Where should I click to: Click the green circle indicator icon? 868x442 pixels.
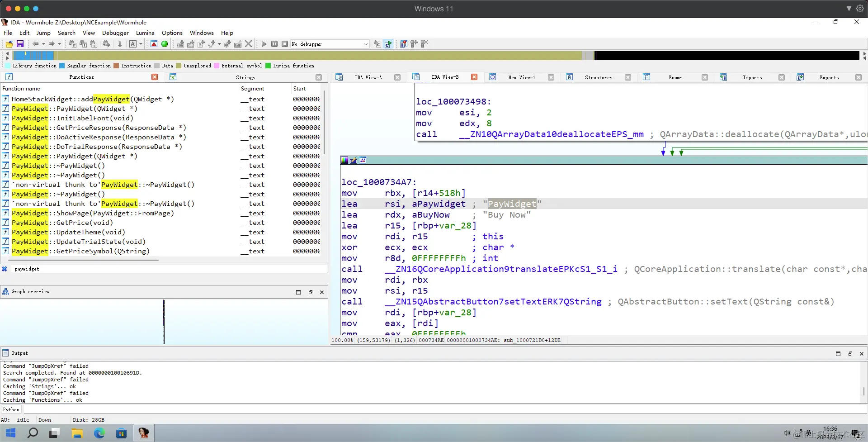point(165,44)
